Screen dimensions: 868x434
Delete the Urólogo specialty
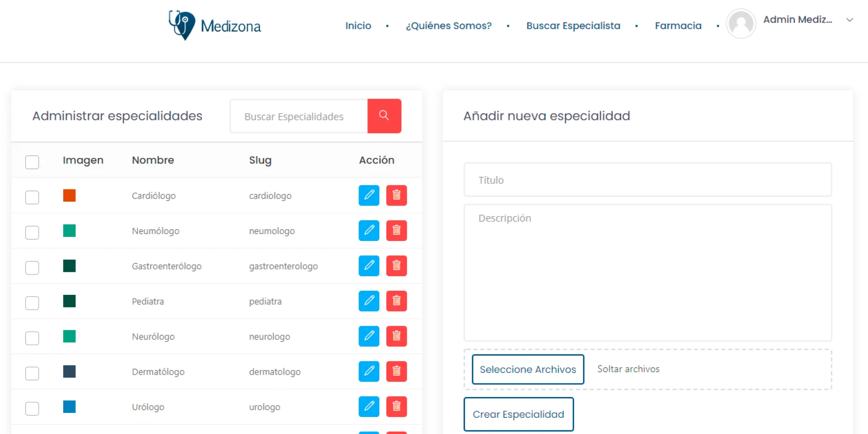tap(396, 407)
